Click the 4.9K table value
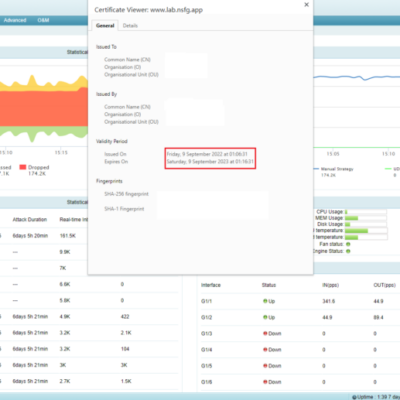 65,317
